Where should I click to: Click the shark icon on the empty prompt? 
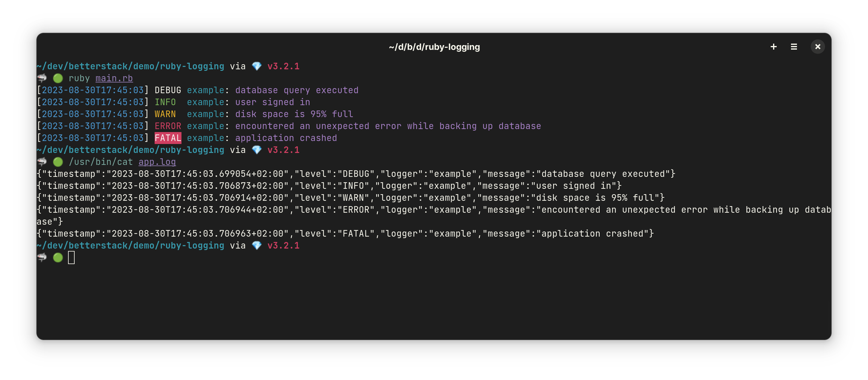point(42,258)
